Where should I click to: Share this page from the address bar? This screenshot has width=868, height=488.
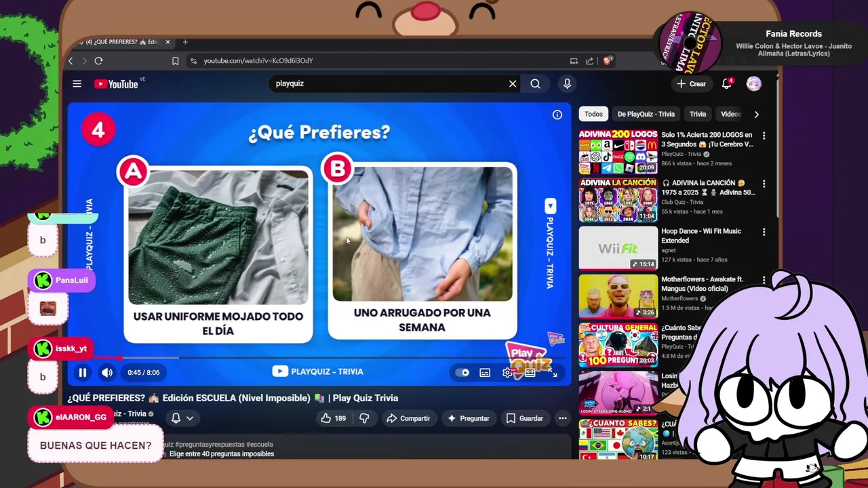click(x=590, y=61)
